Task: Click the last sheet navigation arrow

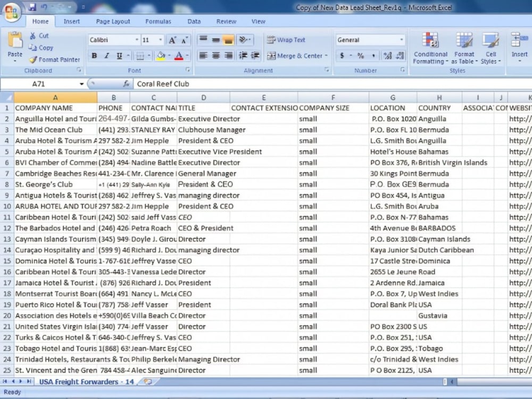Action: (x=29, y=381)
